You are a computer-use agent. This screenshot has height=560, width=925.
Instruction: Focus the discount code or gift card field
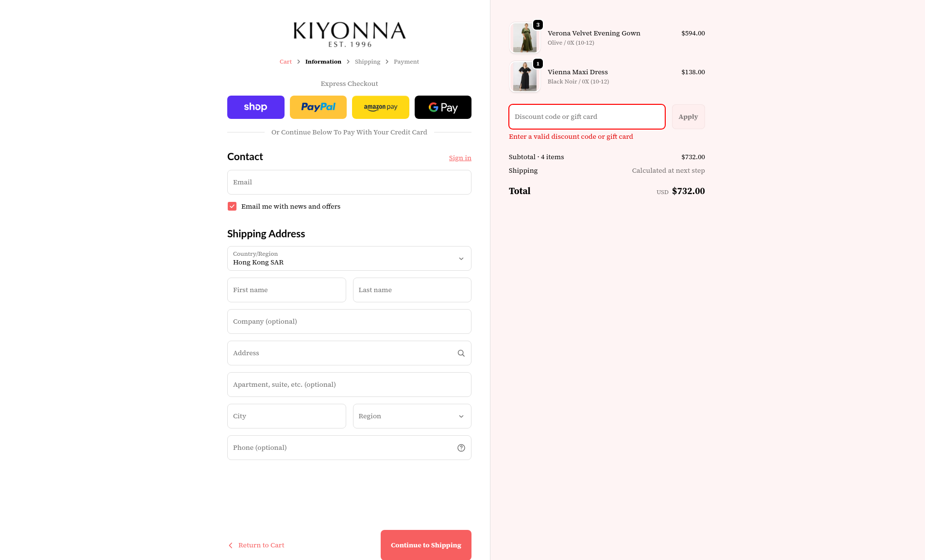[587, 117]
